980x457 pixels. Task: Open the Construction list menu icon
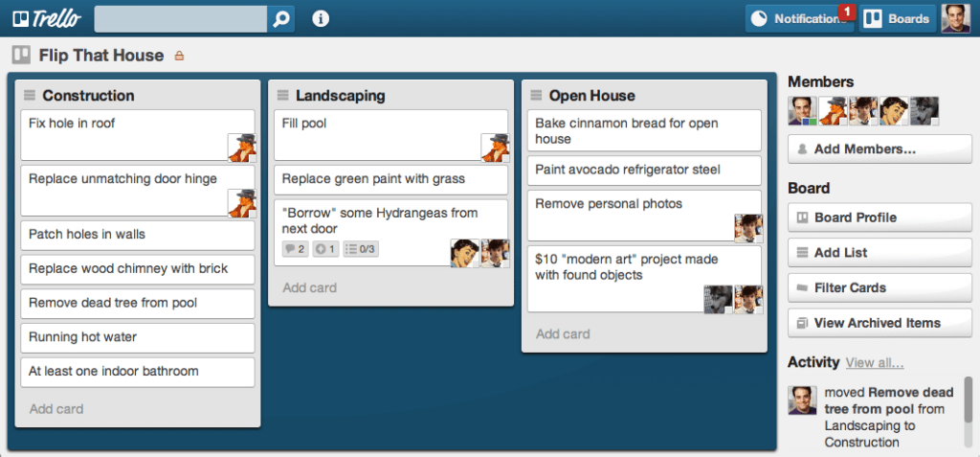pyautogui.click(x=30, y=95)
